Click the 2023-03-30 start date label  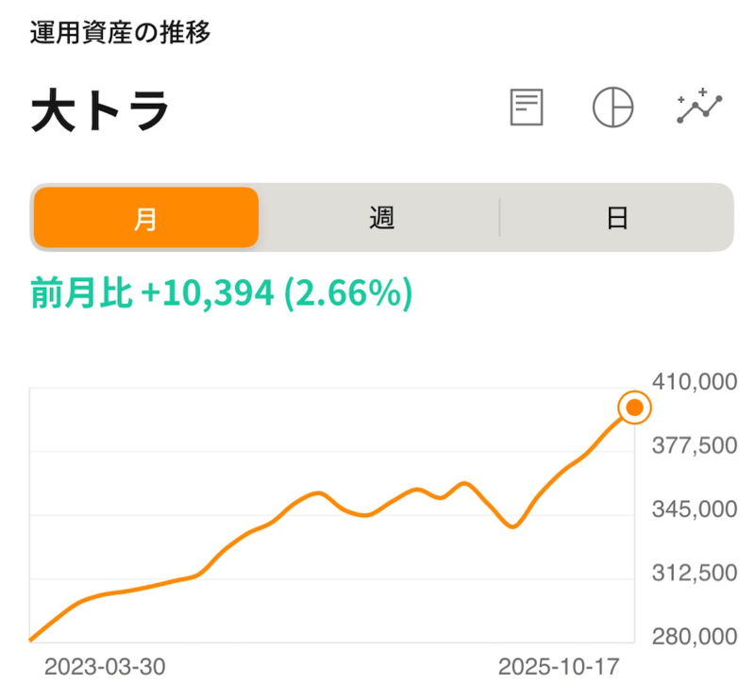pyautogui.click(x=105, y=667)
